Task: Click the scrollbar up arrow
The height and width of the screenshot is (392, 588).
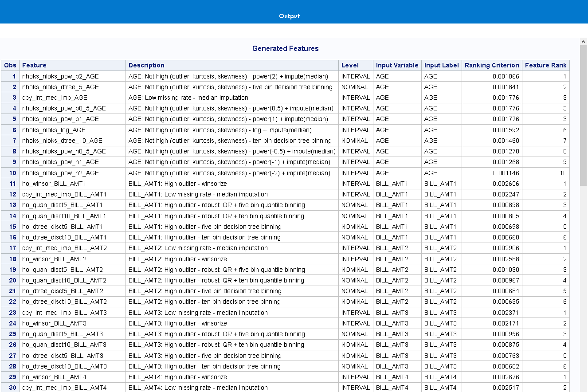Action: pyautogui.click(x=584, y=41)
